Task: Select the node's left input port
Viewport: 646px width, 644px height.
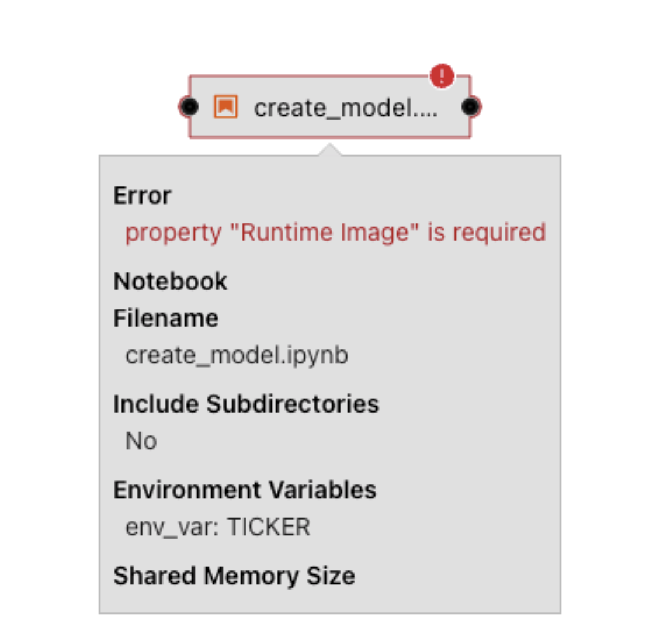Action: 189,107
